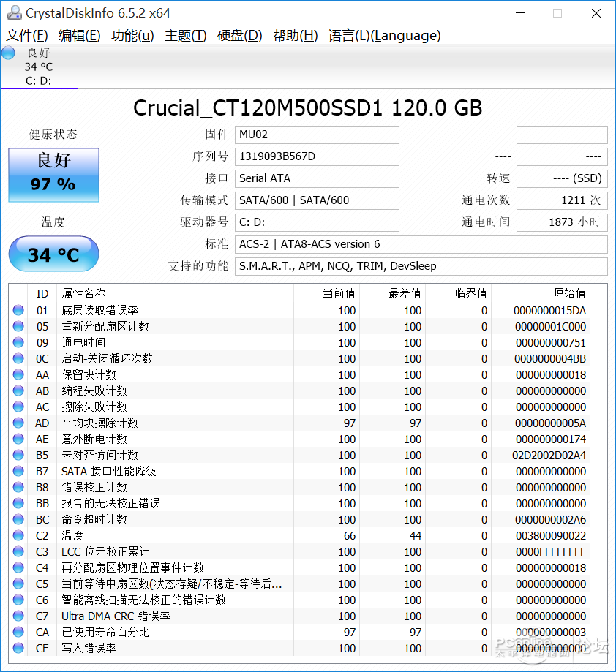Image resolution: width=616 pixels, height=672 pixels.
Task: Click the 当前值 column header
Action: [326, 293]
